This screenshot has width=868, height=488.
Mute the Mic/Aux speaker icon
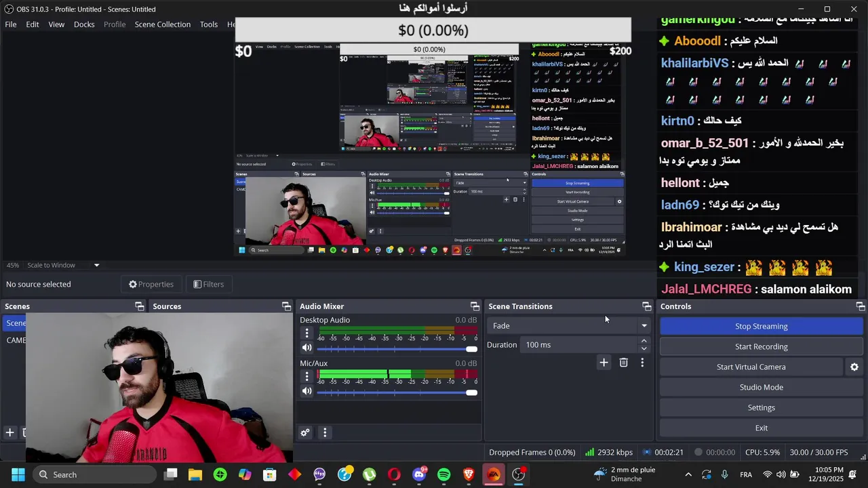[307, 391]
